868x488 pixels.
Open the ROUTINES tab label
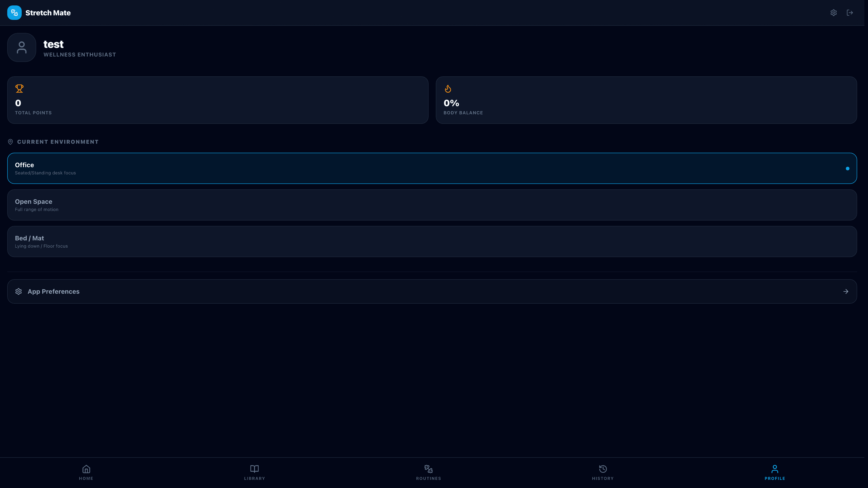(429, 478)
